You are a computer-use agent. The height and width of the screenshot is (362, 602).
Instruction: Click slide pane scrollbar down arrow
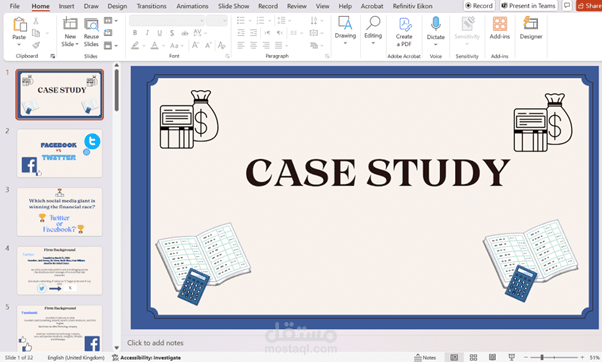[x=117, y=348]
